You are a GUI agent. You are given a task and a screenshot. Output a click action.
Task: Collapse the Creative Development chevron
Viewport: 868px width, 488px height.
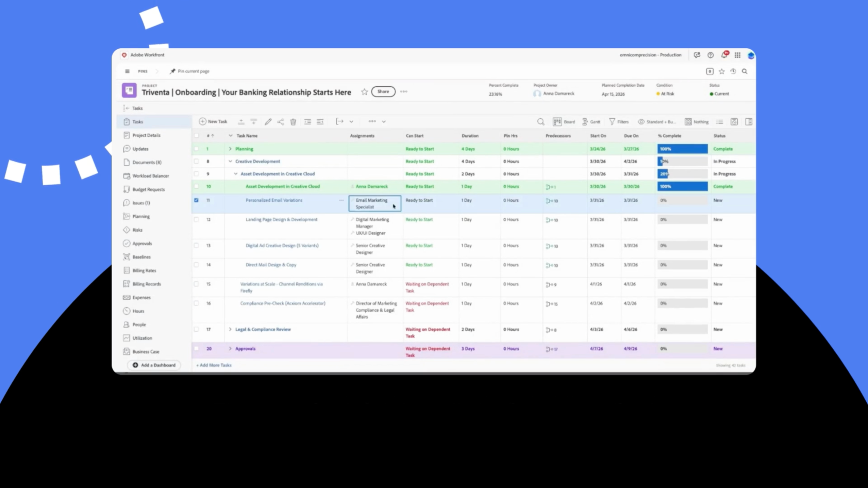pos(230,161)
